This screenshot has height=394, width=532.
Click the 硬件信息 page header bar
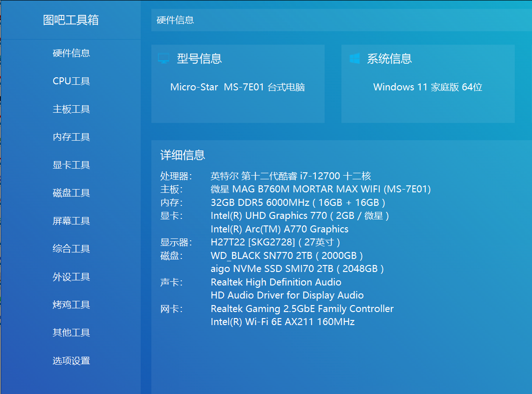[x=341, y=20]
